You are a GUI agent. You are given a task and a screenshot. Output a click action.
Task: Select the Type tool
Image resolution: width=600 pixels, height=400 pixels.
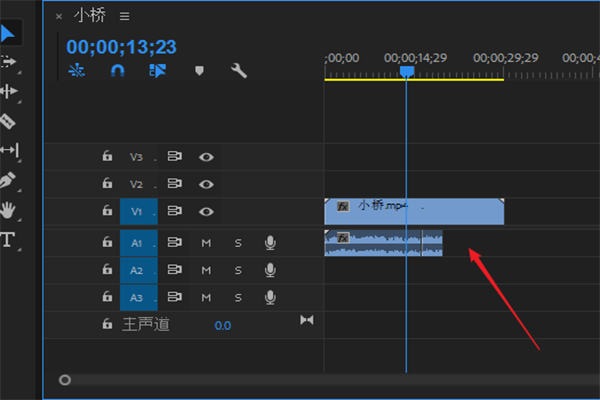pyautogui.click(x=7, y=240)
